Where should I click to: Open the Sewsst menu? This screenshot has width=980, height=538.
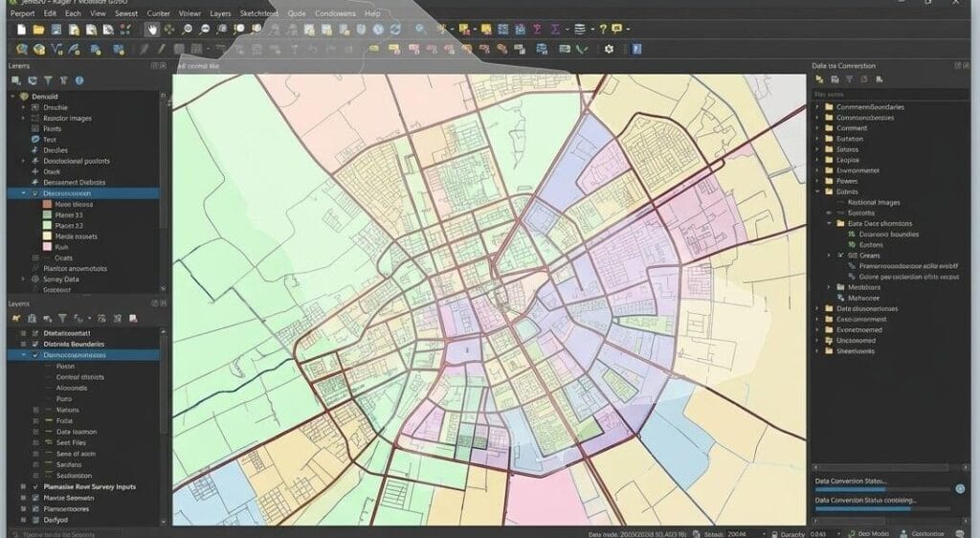pos(126,13)
